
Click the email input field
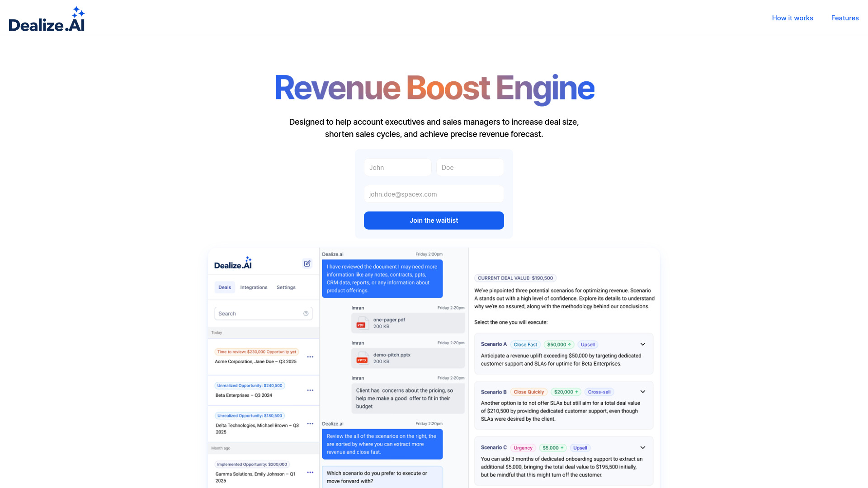tap(434, 194)
